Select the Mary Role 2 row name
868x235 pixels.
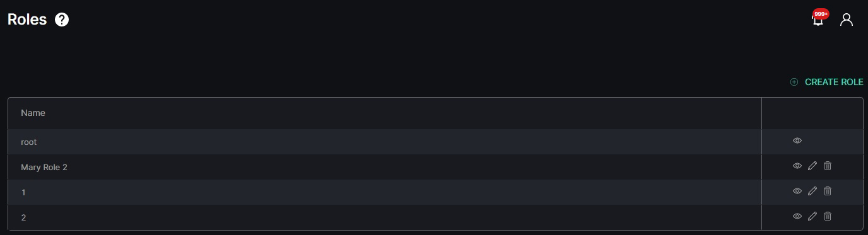coord(44,167)
